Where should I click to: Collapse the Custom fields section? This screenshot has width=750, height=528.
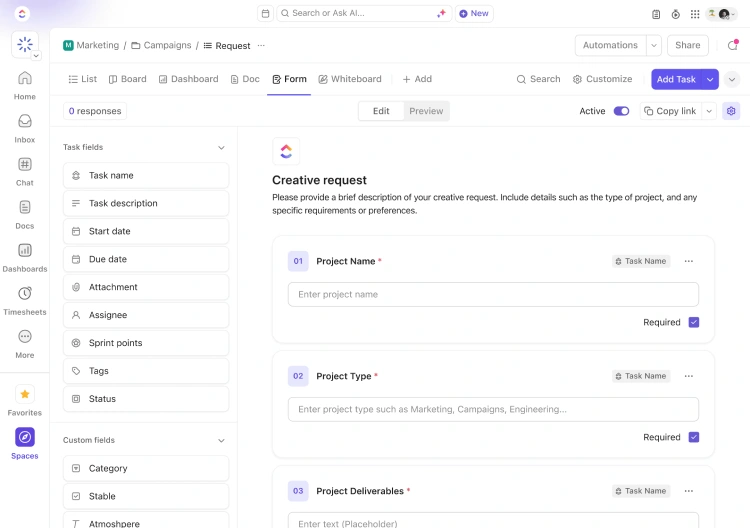pos(221,440)
